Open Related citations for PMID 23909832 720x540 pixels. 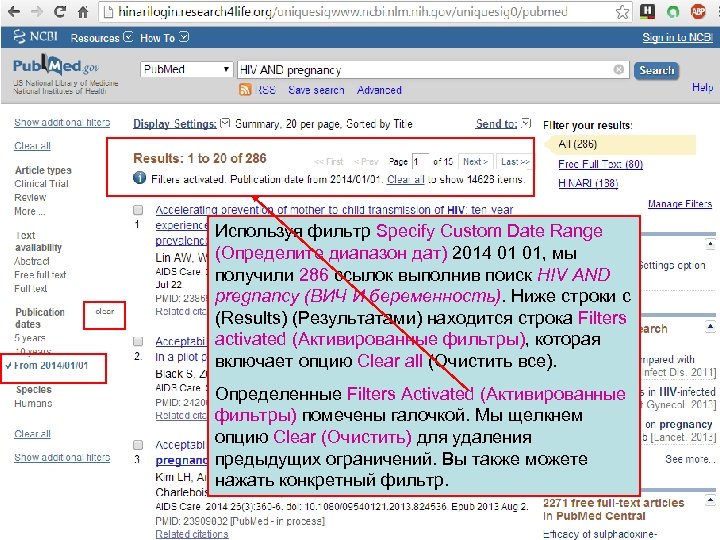click(x=192, y=534)
